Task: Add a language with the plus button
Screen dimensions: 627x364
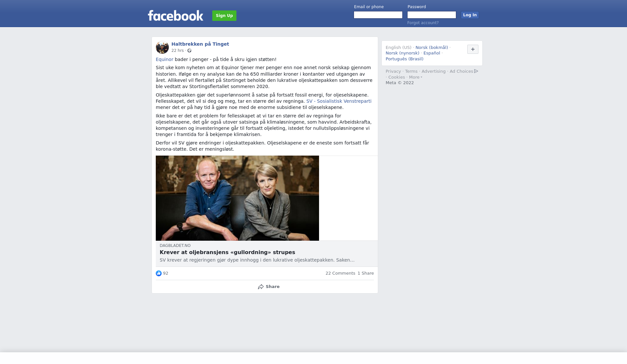Action: point(473,49)
